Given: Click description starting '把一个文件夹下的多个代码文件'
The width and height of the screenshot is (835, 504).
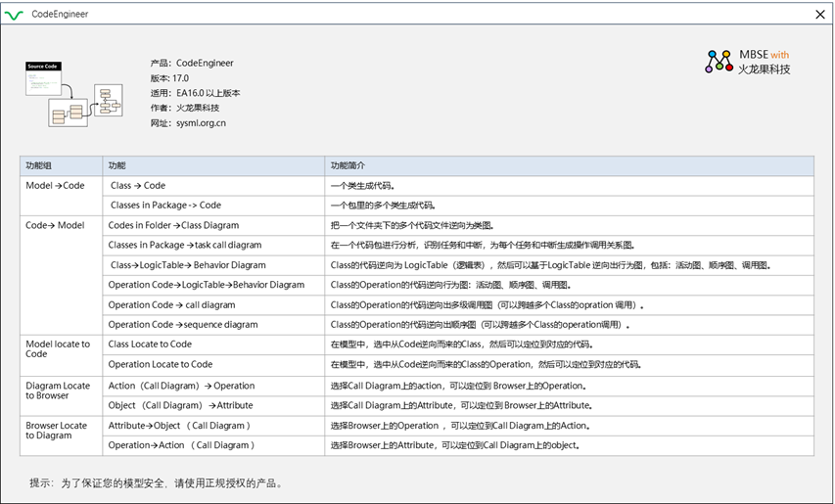Looking at the screenshot, I should 412,226.
